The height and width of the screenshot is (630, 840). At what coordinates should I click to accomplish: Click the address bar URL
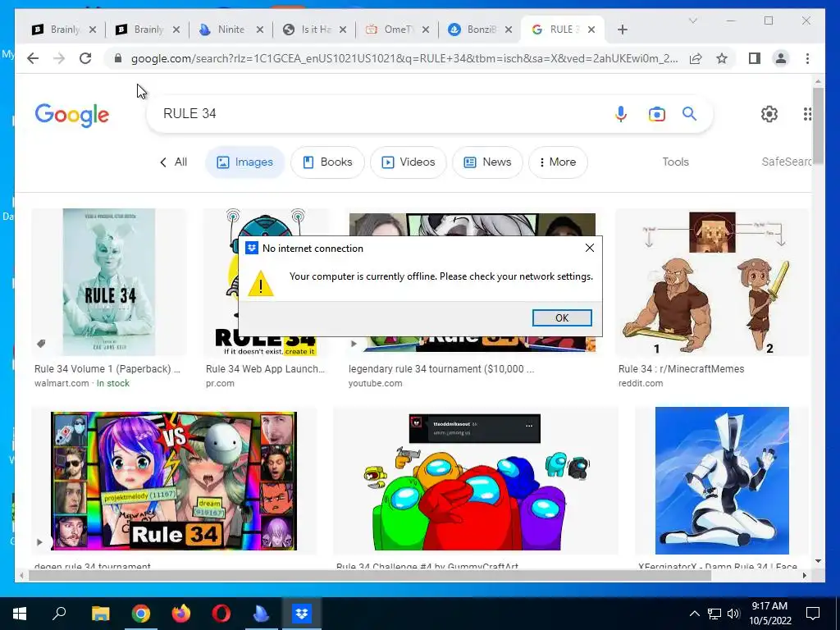click(x=404, y=58)
